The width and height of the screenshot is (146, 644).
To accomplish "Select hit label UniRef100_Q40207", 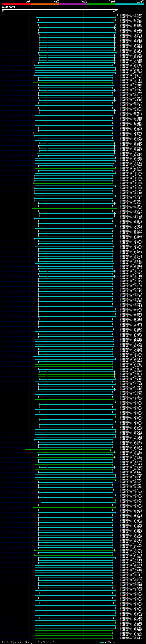I will (x=131, y=110).
